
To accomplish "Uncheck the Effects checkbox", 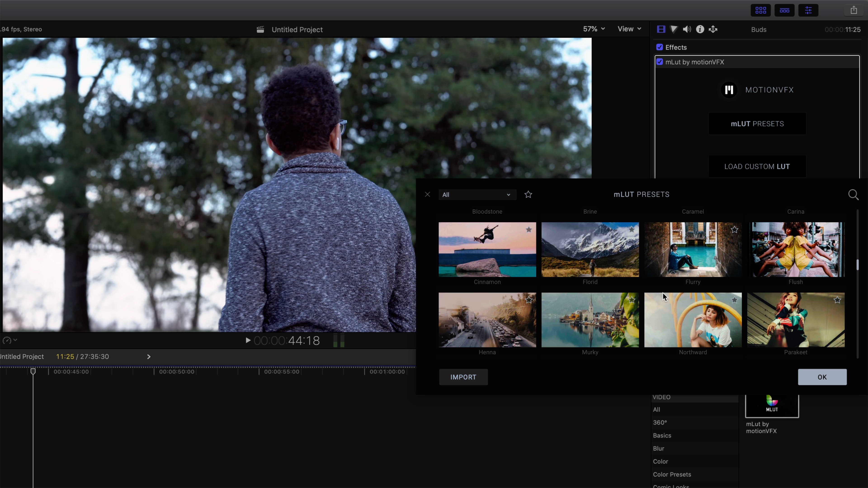I will pyautogui.click(x=659, y=47).
